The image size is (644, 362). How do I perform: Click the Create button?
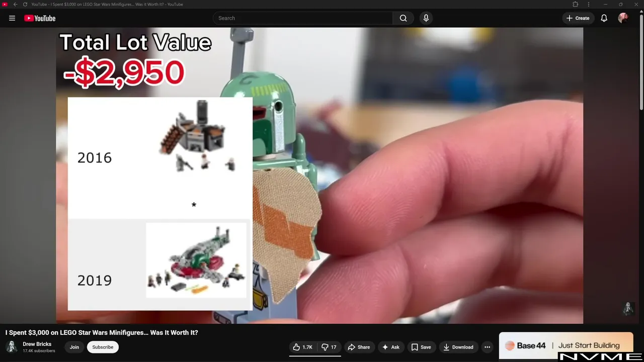coord(578,18)
